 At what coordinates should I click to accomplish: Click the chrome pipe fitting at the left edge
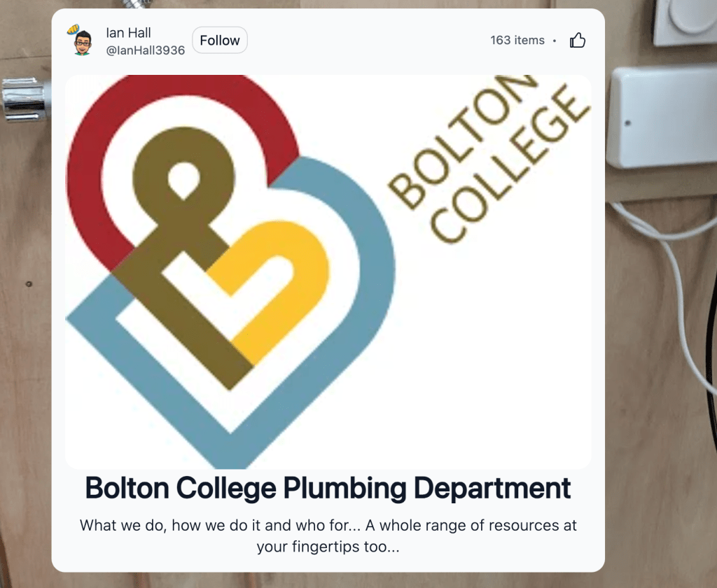[x=25, y=98]
